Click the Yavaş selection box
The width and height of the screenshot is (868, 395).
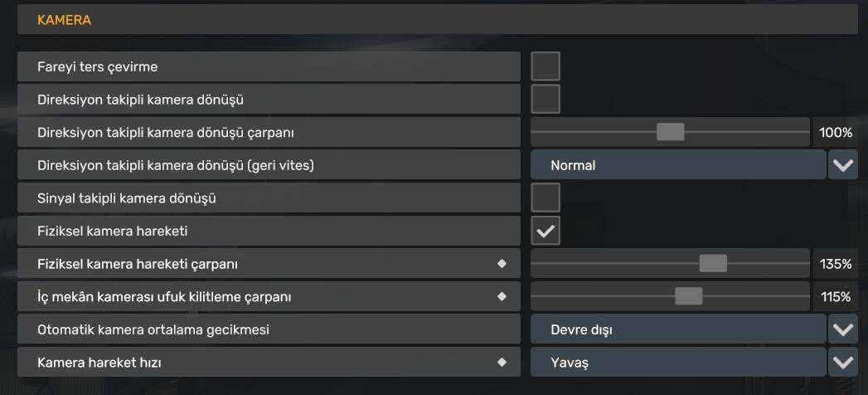[678, 363]
